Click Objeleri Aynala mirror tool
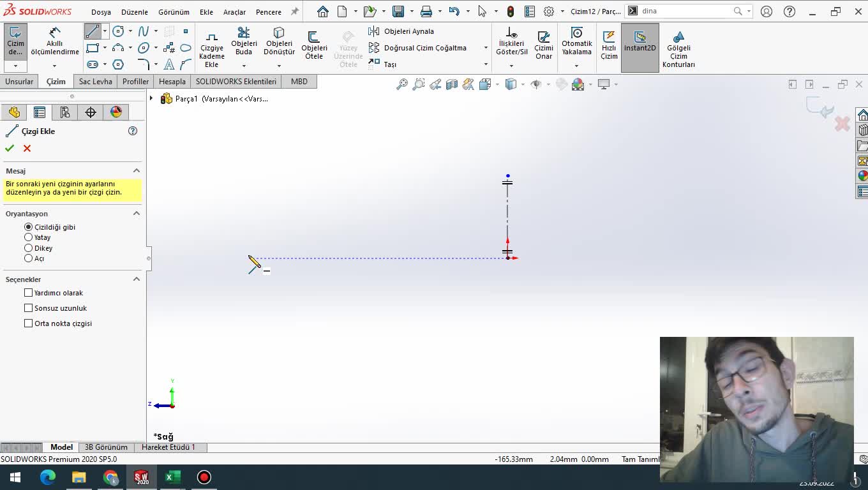 (x=401, y=31)
